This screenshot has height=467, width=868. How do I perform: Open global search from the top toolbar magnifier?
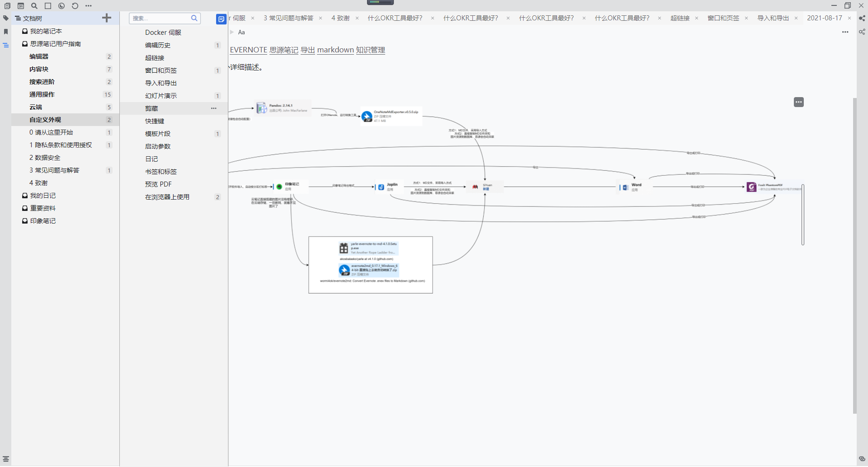click(34, 6)
